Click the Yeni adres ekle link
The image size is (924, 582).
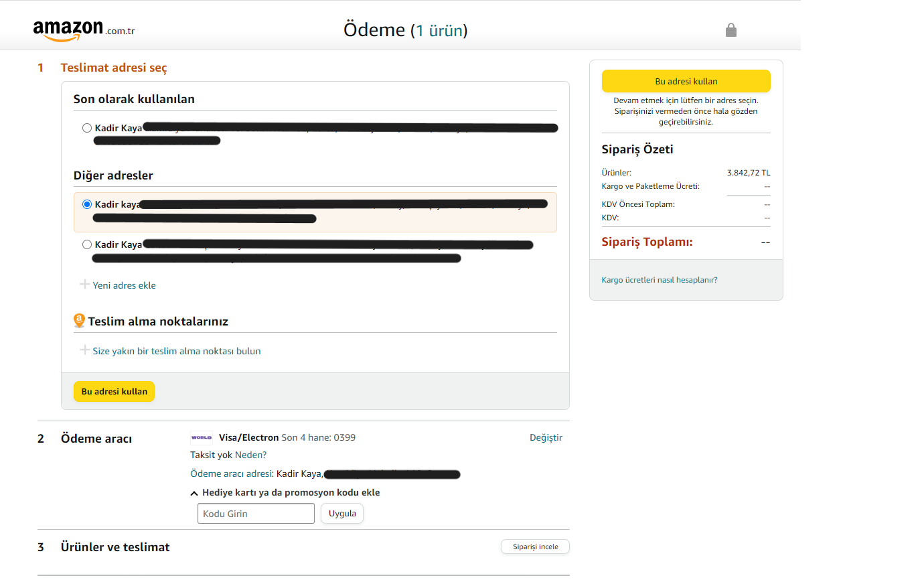tap(125, 285)
